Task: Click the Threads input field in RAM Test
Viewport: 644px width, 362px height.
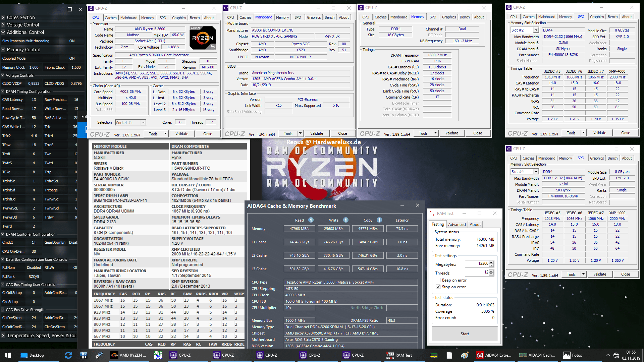Action: coord(477,273)
